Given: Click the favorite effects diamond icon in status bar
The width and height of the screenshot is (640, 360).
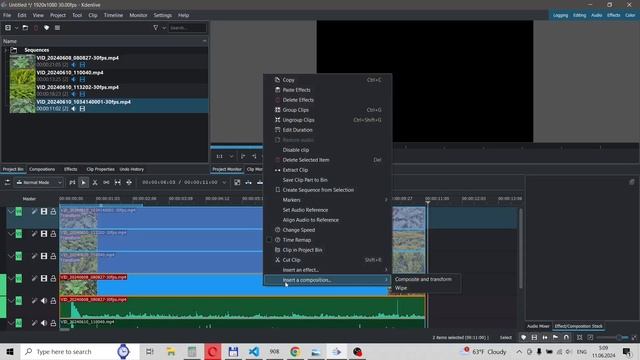Looking at the screenshot, I should point(524,338).
